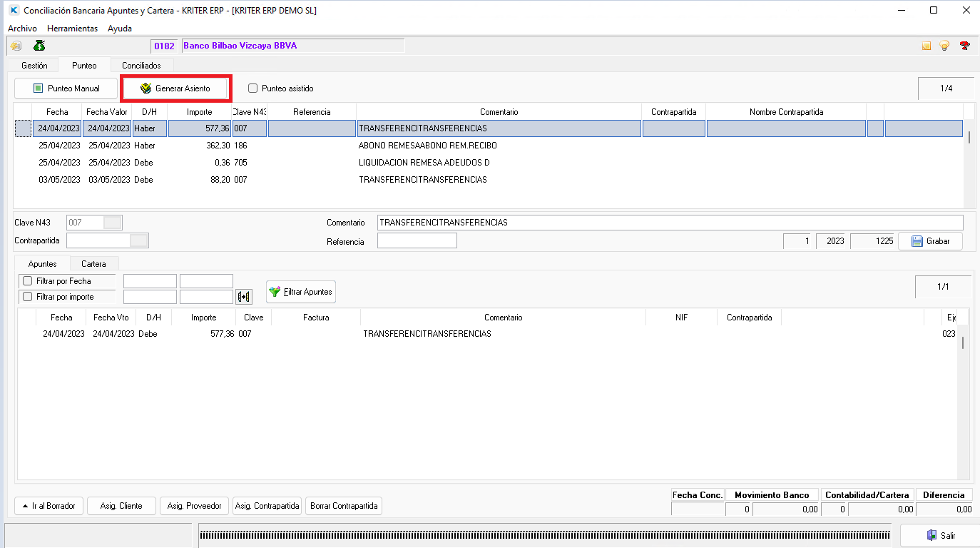Image resolution: width=980 pixels, height=548 pixels.
Task: Save with the Grabar button
Action: (x=930, y=241)
